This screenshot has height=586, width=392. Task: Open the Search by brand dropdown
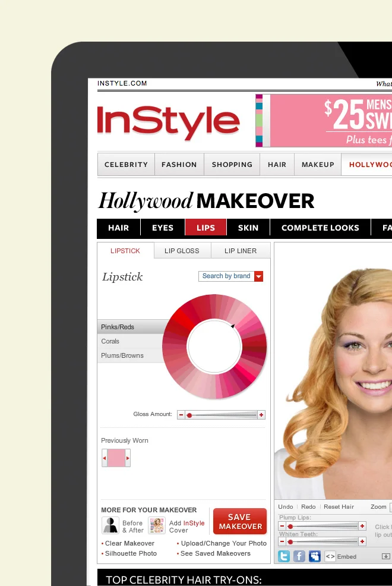[230, 276]
